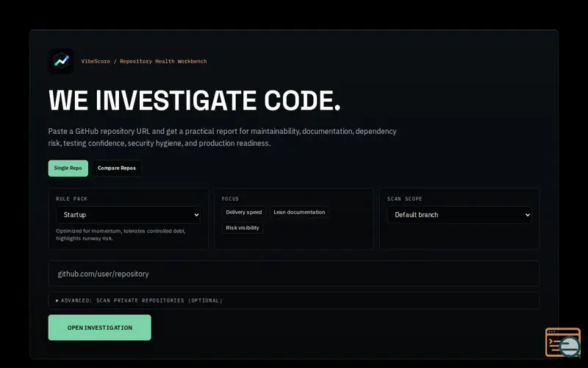Click the VibeScore chart logo icon
Screen dimensions: 588x368
point(61,61)
